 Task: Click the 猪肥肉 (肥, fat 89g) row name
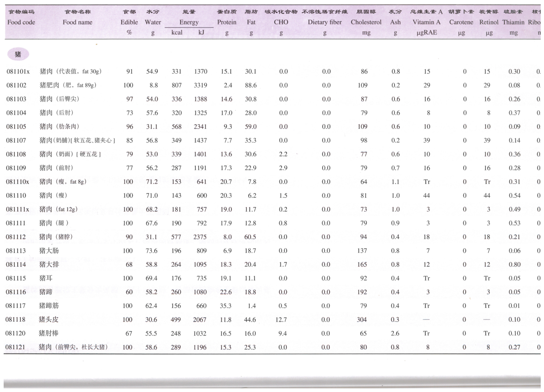click(68, 85)
